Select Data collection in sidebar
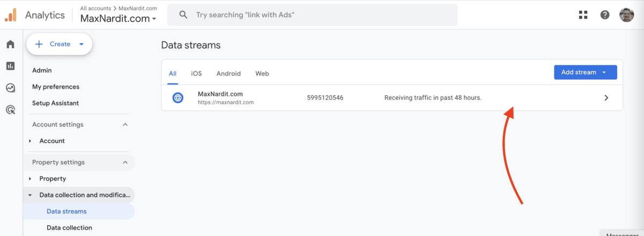Image resolution: width=644 pixels, height=236 pixels. [x=69, y=228]
